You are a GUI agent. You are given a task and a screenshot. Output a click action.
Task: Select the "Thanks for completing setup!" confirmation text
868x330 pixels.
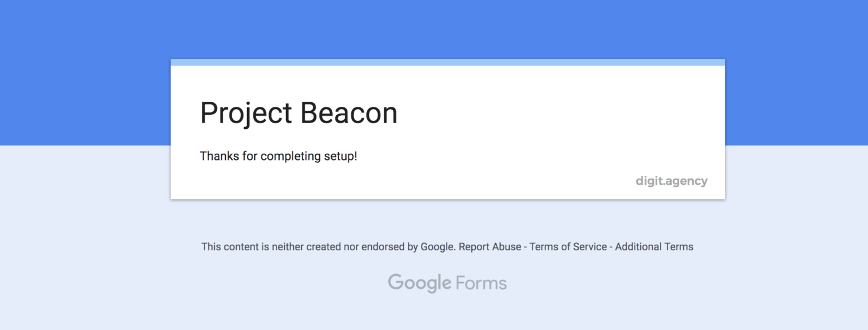pyautogui.click(x=278, y=156)
